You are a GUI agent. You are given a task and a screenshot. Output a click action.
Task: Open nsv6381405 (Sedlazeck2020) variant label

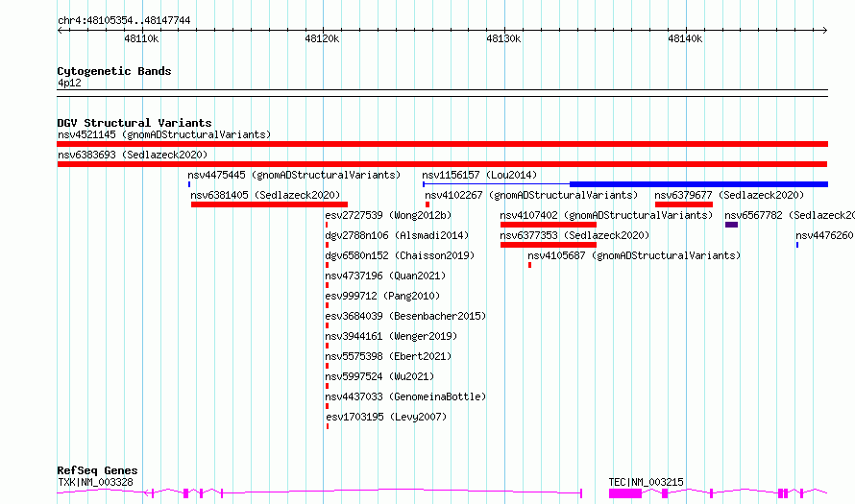(265, 195)
